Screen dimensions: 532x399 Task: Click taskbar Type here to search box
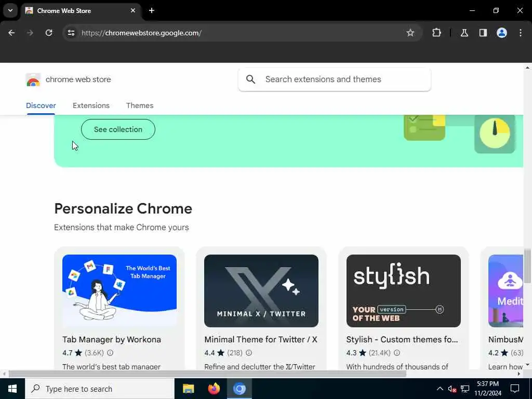pyautogui.click(x=100, y=389)
